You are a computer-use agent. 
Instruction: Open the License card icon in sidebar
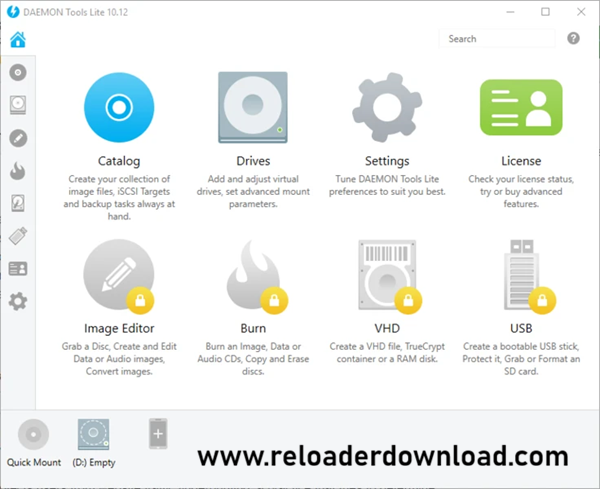point(18,269)
